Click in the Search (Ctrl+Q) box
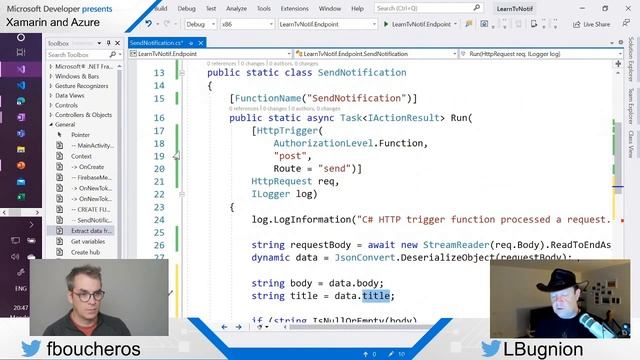 click(429, 8)
